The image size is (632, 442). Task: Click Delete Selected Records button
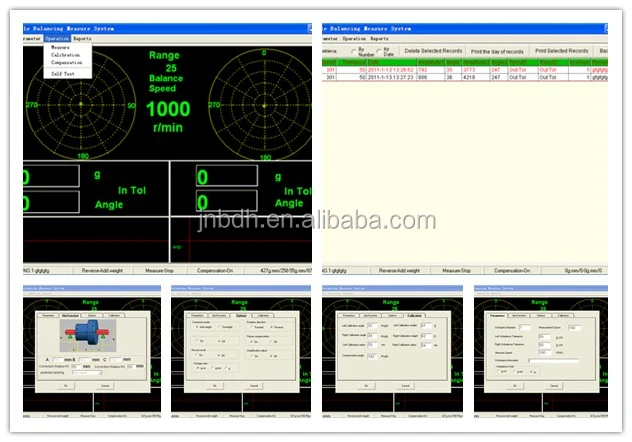pos(433,51)
